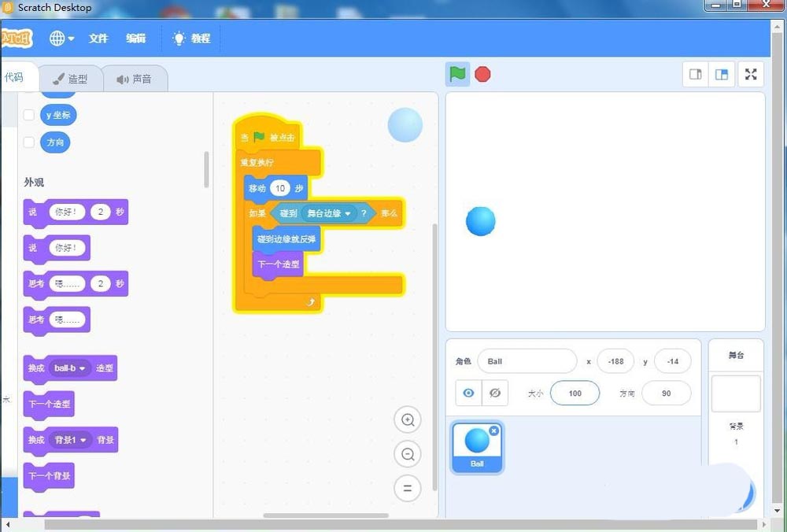Image resolution: width=787 pixels, height=532 pixels.
Task: Enter full screen stage mode
Action: (x=751, y=74)
